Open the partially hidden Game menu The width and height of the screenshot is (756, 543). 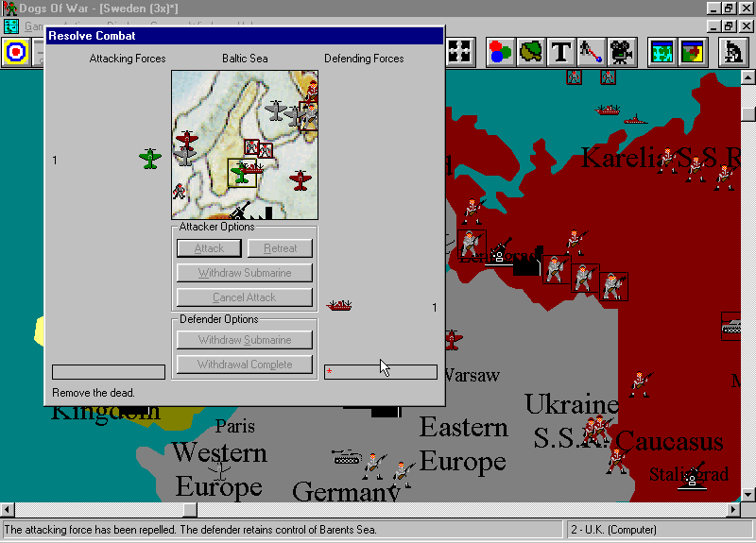[x=34, y=26]
